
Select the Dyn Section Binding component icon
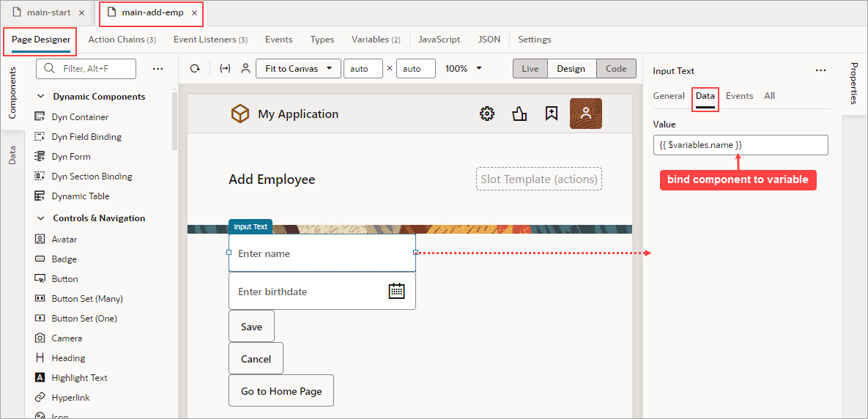tap(40, 177)
